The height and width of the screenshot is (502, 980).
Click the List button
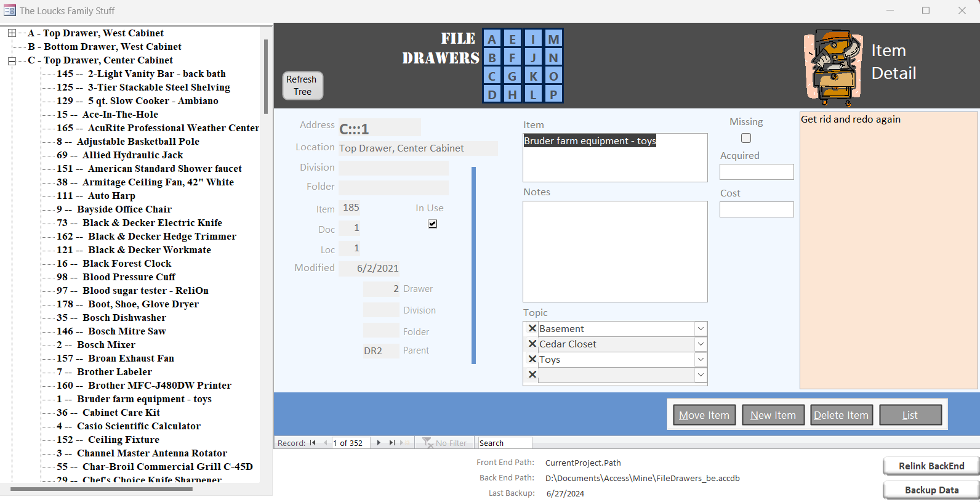[x=910, y=415]
